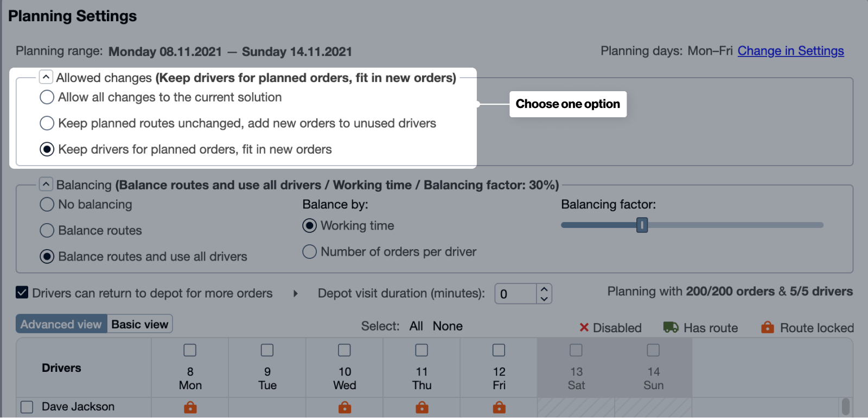Image resolution: width=868 pixels, height=418 pixels.
Task: Switch to Basic view tab
Action: click(x=140, y=324)
